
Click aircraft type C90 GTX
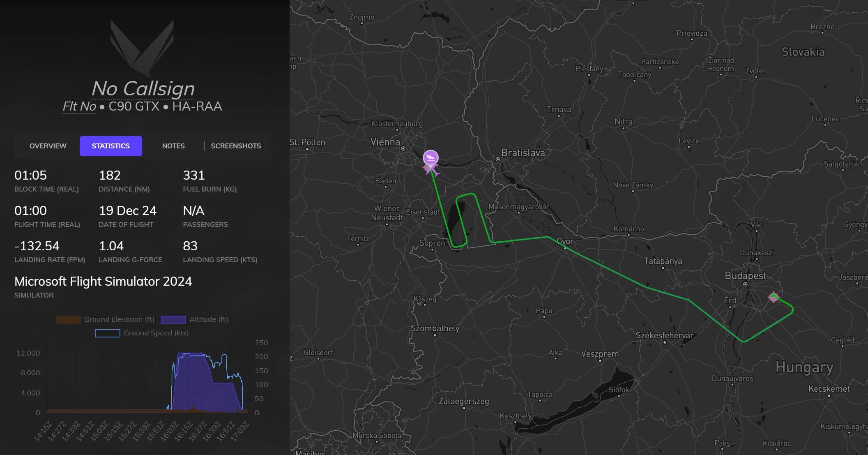134,106
